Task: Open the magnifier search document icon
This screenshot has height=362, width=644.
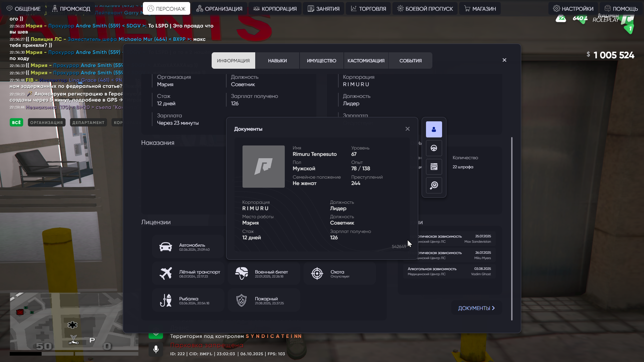Action: pyautogui.click(x=434, y=185)
